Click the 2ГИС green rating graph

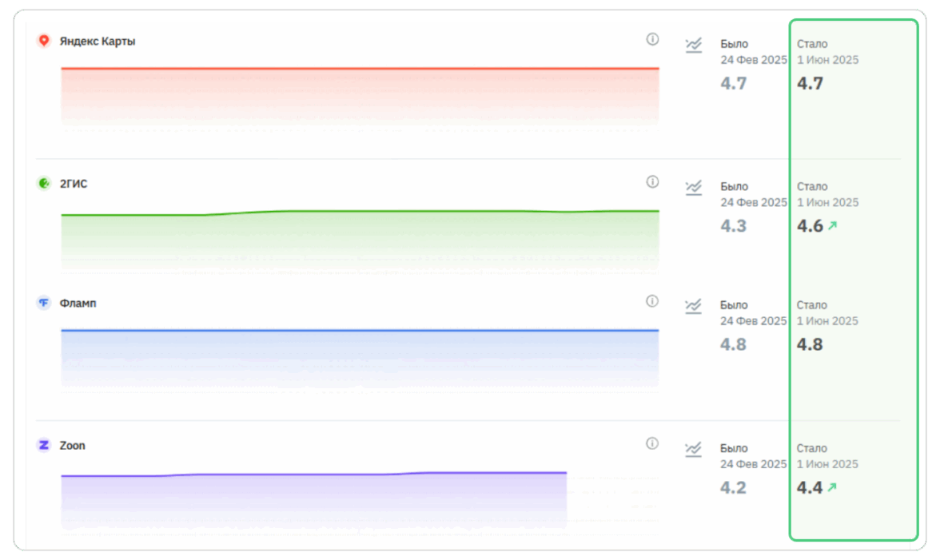[360, 236]
